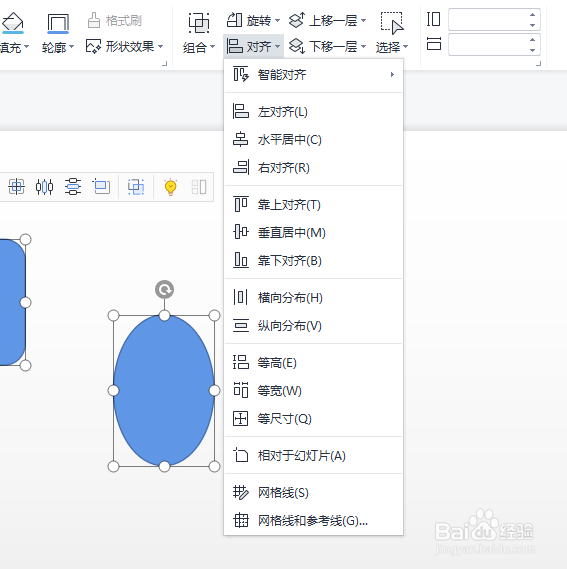Open the Select (选择) dropdown
Viewport: 567px width, 569px height.
[x=392, y=48]
